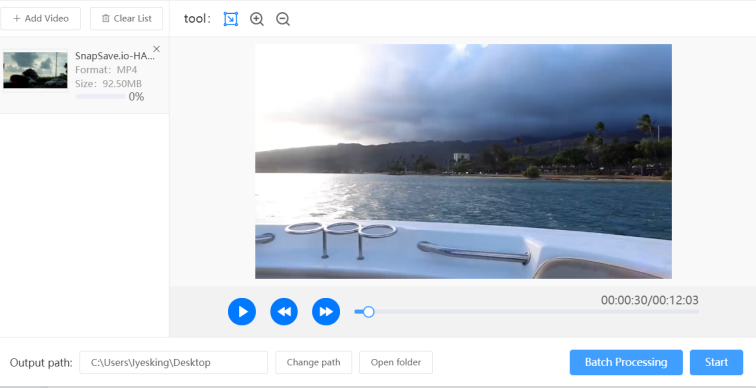Screen dimensions: 756x388
Task: Select the crop region tool icon
Action: click(x=231, y=19)
